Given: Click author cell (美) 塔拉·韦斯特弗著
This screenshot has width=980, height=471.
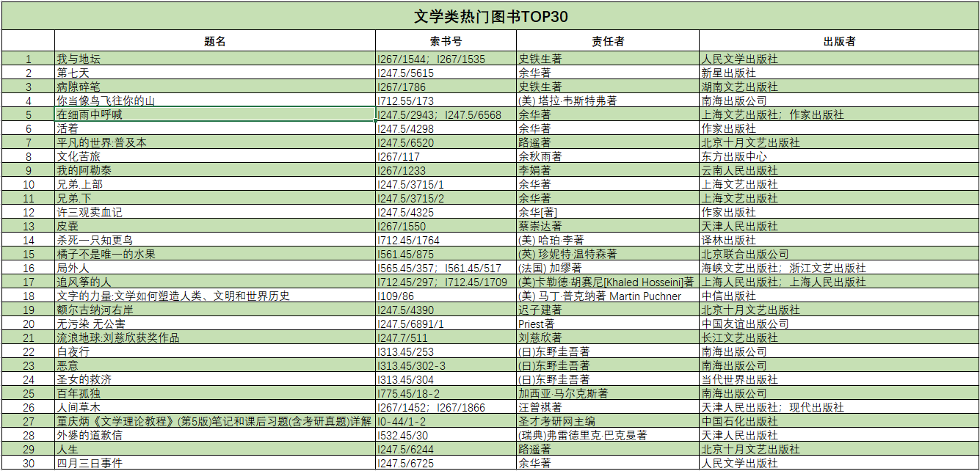Looking at the screenshot, I should tap(608, 101).
